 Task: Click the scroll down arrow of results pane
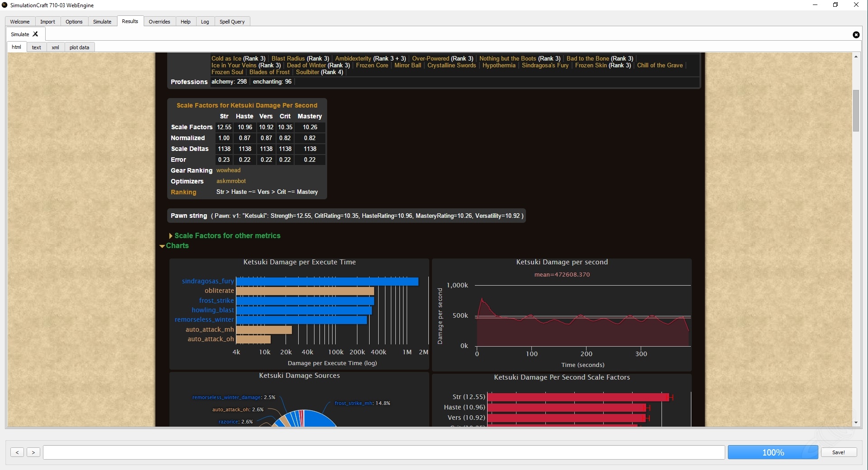(856, 423)
